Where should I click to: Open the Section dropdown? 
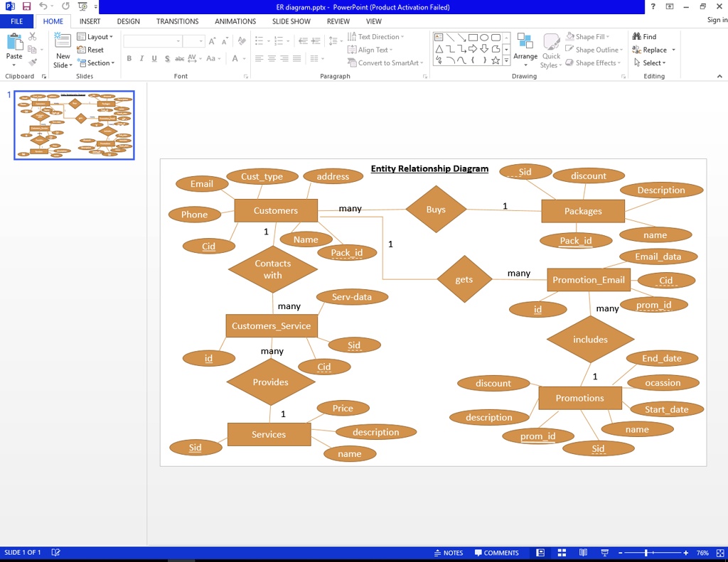point(96,63)
